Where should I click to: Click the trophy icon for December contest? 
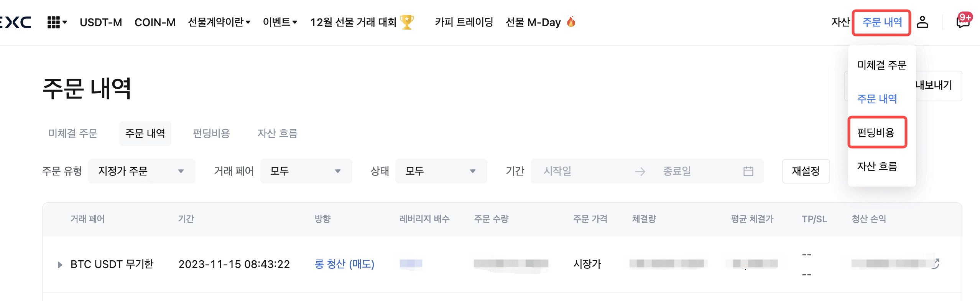pos(406,22)
